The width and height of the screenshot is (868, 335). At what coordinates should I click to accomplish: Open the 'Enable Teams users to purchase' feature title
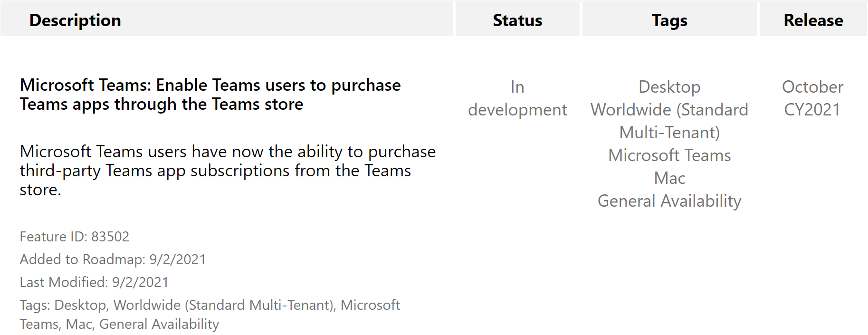(x=210, y=95)
